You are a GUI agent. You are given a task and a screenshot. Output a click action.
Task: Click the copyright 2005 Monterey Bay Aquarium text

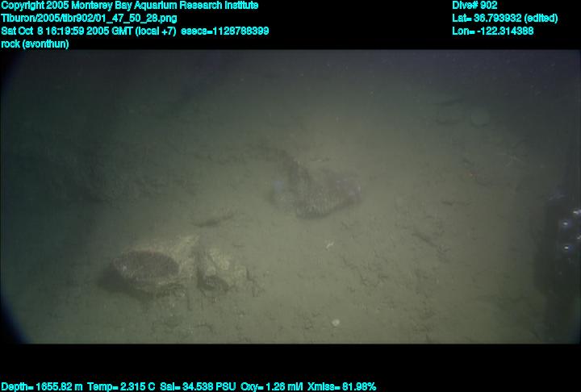(x=130, y=6)
